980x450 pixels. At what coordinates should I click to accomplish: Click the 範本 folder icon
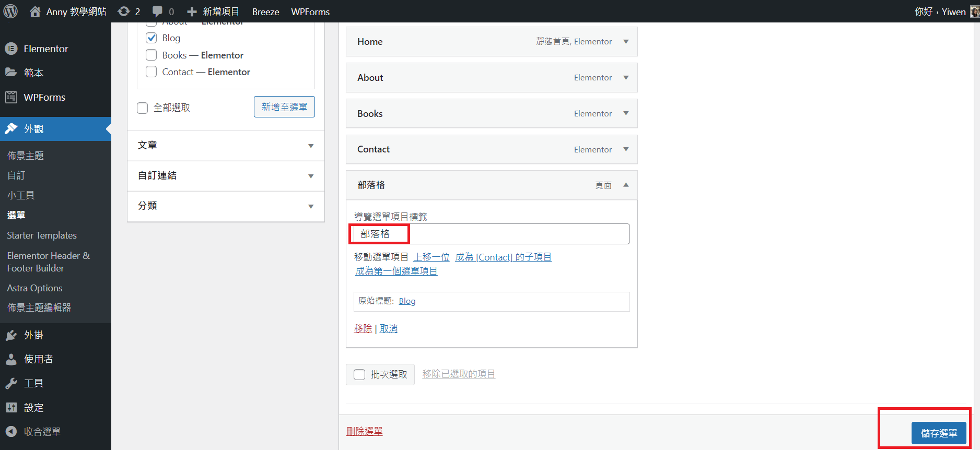pos(11,73)
